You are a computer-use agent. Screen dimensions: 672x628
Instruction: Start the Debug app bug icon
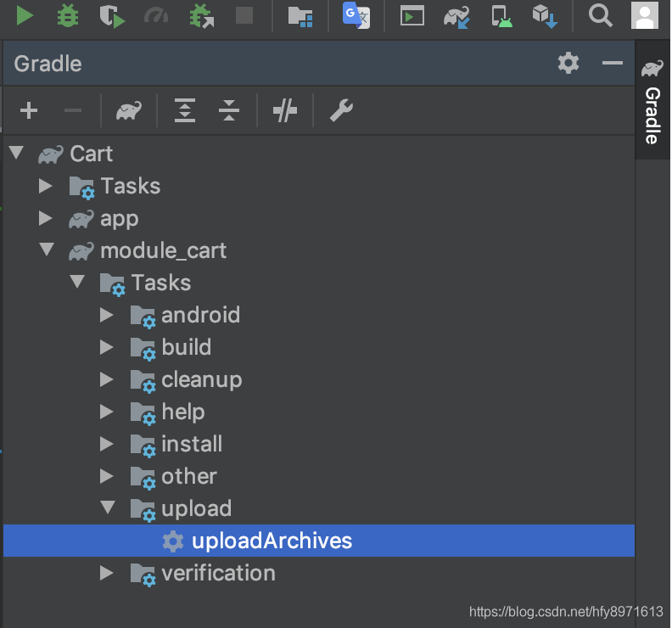point(68,16)
